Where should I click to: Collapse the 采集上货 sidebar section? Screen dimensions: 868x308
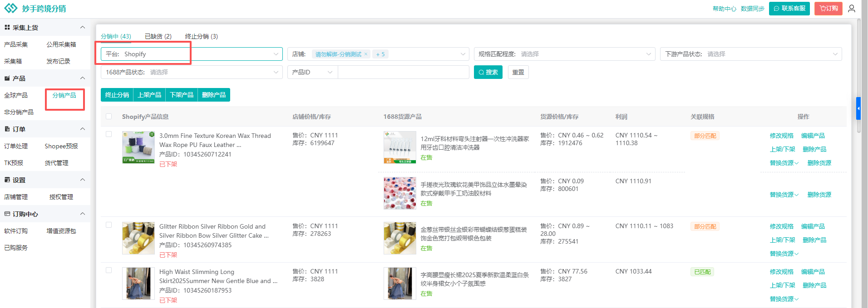coord(83,28)
